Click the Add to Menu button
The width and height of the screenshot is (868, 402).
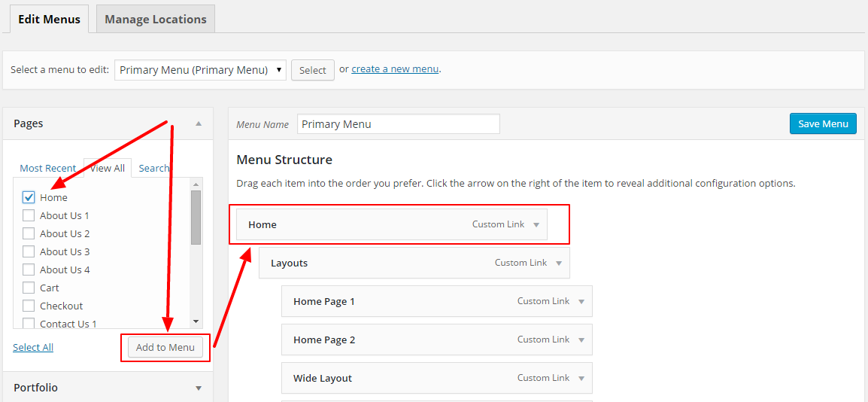(x=165, y=347)
